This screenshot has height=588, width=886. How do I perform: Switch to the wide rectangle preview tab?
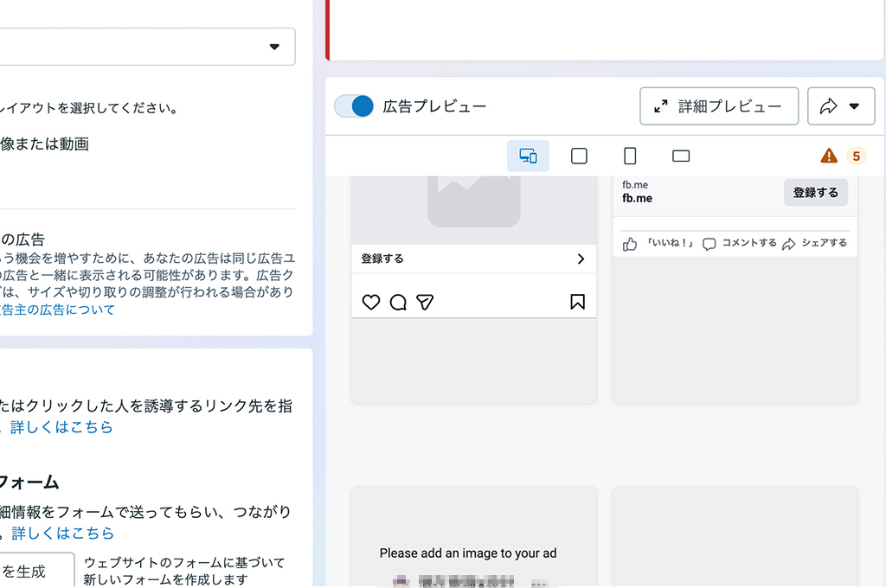680,156
